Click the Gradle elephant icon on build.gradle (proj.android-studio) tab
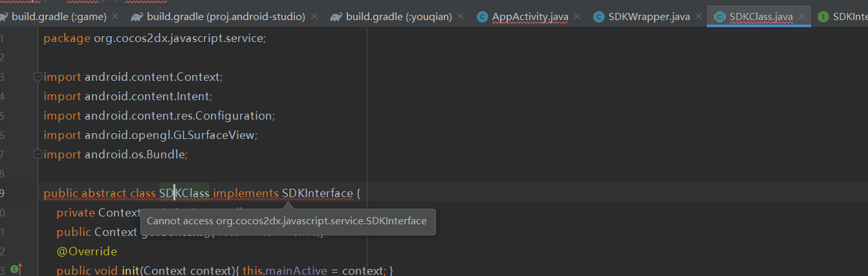The width and height of the screenshot is (868, 276). click(136, 17)
